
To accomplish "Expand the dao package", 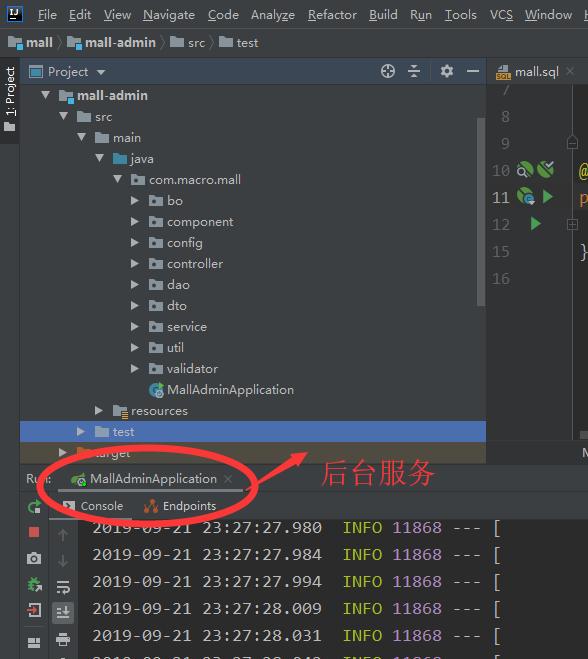I will tap(134, 285).
